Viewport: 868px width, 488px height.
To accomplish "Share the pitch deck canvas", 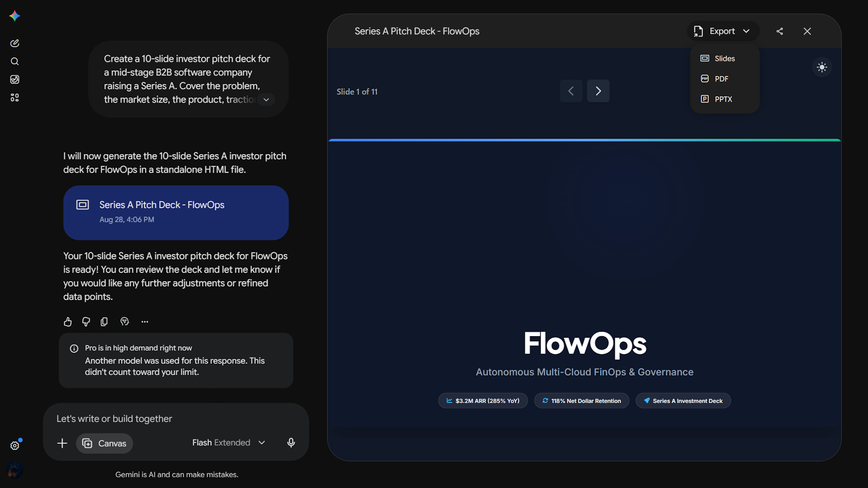I will (x=780, y=31).
